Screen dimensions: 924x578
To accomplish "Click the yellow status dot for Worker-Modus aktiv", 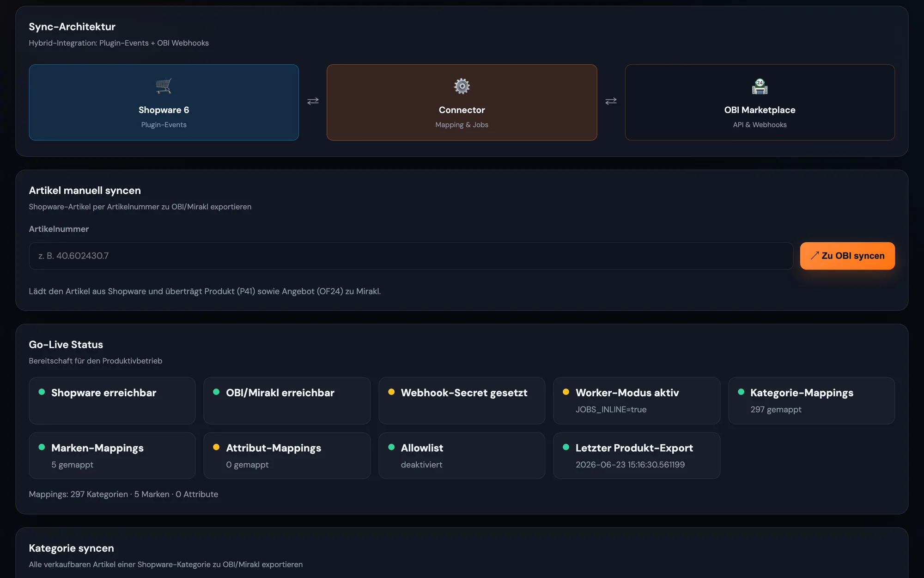I will pos(566,392).
